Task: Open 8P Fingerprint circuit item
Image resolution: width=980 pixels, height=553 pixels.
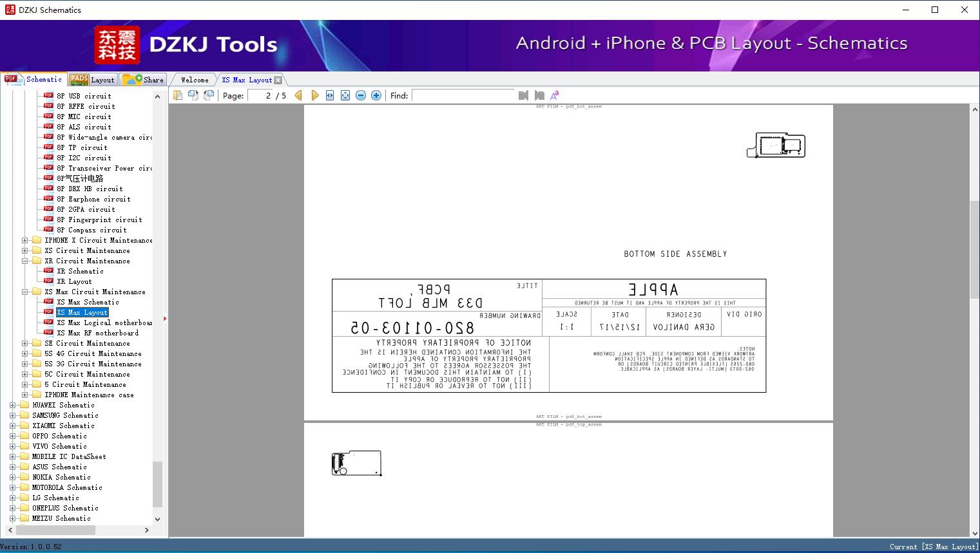Action: pos(99,220)
